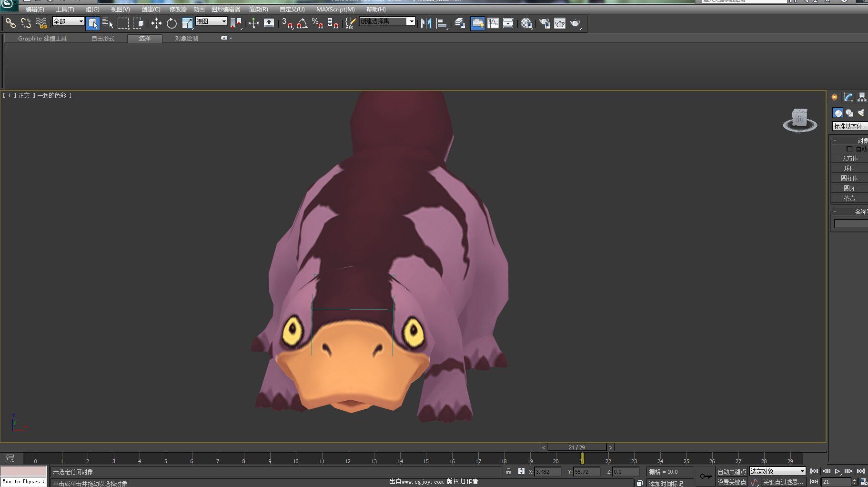The width and height of the screenshot is (868, 487).
Task: Choose the Rectangular Selection Region tool
Action: 123,23
